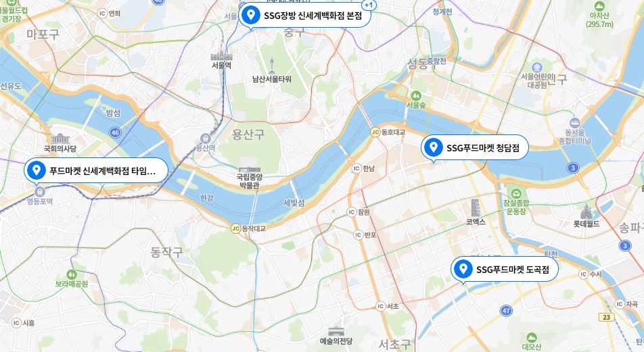Click the 국회의사당 building icon
The image size is (644, 352).
pyautogui.click(x=60, y=139)
